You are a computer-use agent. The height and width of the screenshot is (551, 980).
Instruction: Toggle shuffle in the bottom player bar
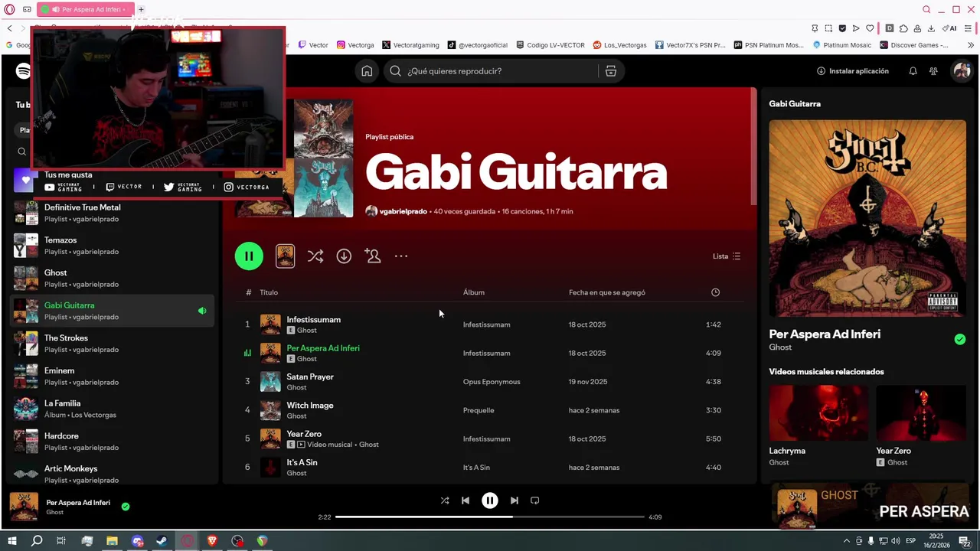coord(445,500)
